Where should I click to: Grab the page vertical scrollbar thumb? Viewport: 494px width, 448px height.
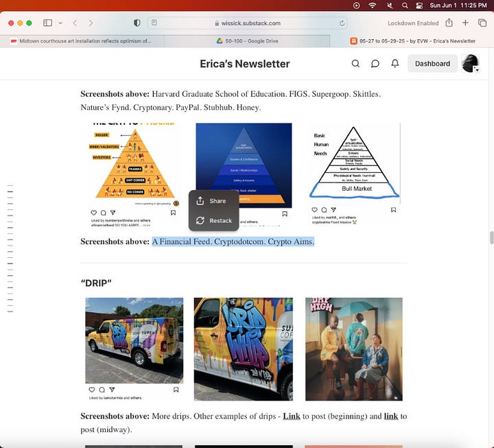pos(491,237)
